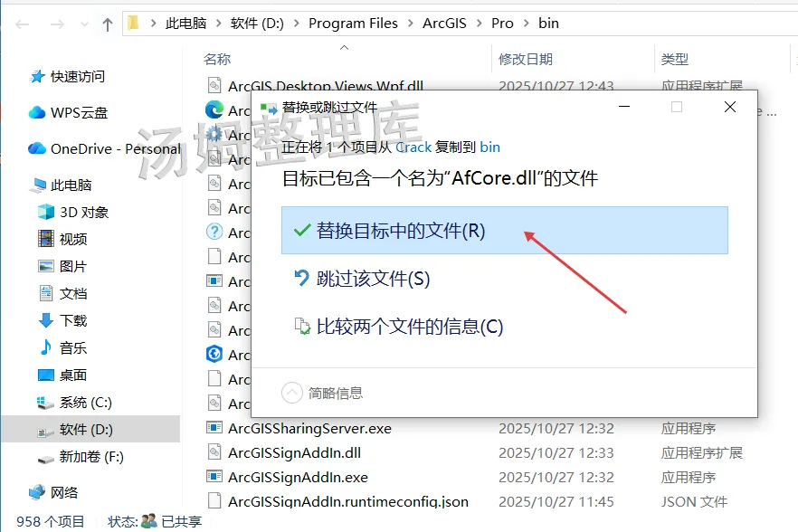Select 系统 (C:) drive in sidebar

[x=85, y=403]
